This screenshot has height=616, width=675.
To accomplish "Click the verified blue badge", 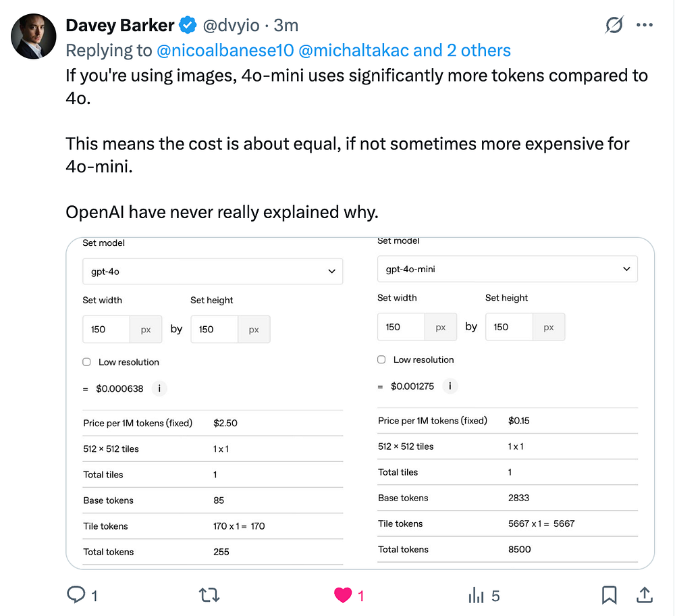I will (188, 26).
